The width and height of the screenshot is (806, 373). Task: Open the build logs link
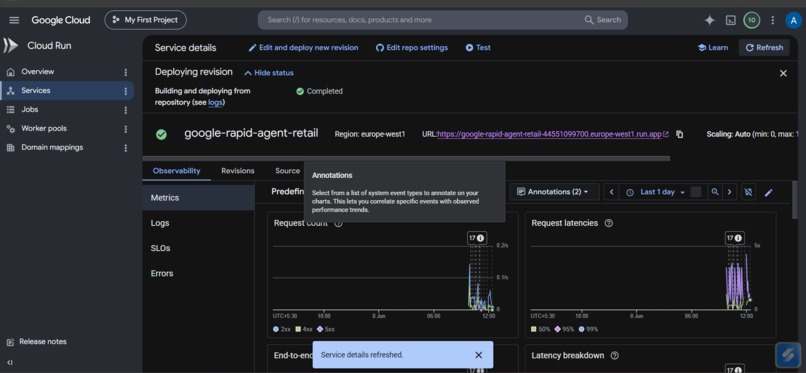click(215, 102)
